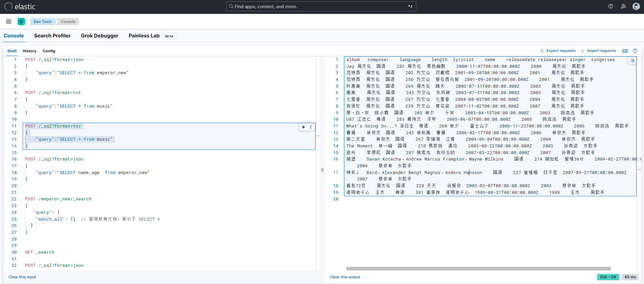The image size is (644, 284).
Task: Click Export requests
Action: click(x=558, y=51)
